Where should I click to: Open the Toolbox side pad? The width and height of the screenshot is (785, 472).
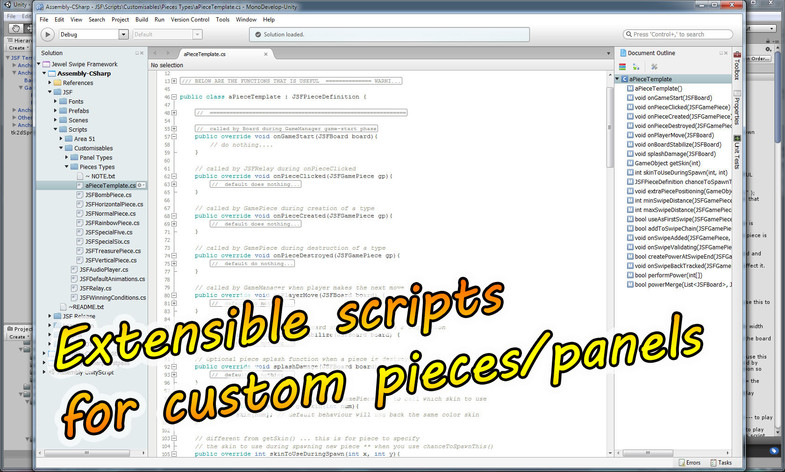click(737, 66)
